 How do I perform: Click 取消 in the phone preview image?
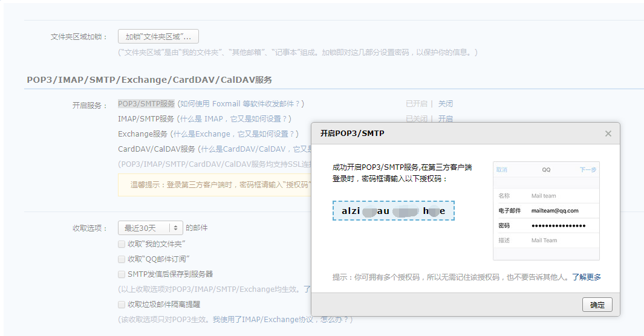click(502, 170)
